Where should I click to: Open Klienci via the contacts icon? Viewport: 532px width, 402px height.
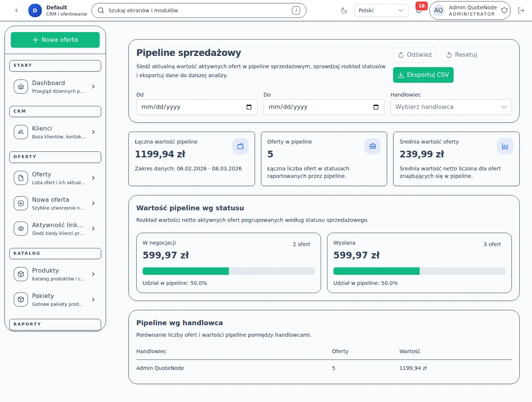coord(21,132)
